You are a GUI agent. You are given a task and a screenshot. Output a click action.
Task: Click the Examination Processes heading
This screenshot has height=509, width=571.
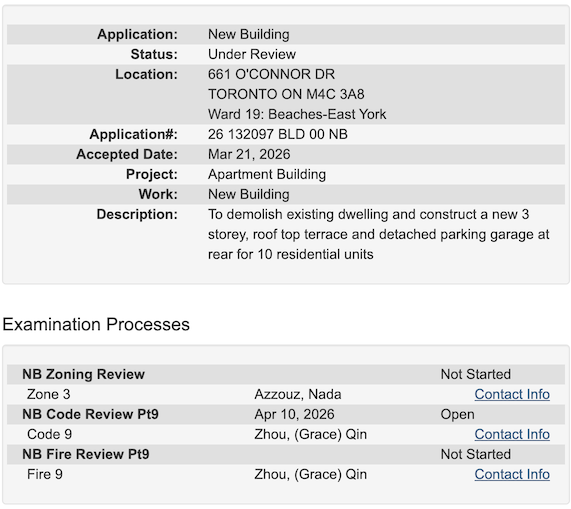[96, 324]
